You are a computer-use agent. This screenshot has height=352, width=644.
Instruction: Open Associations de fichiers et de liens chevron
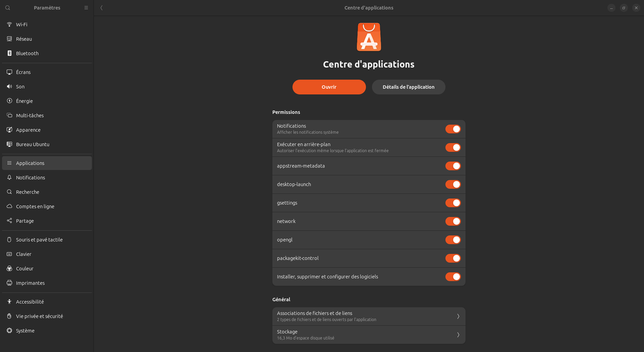pos(458,316)
